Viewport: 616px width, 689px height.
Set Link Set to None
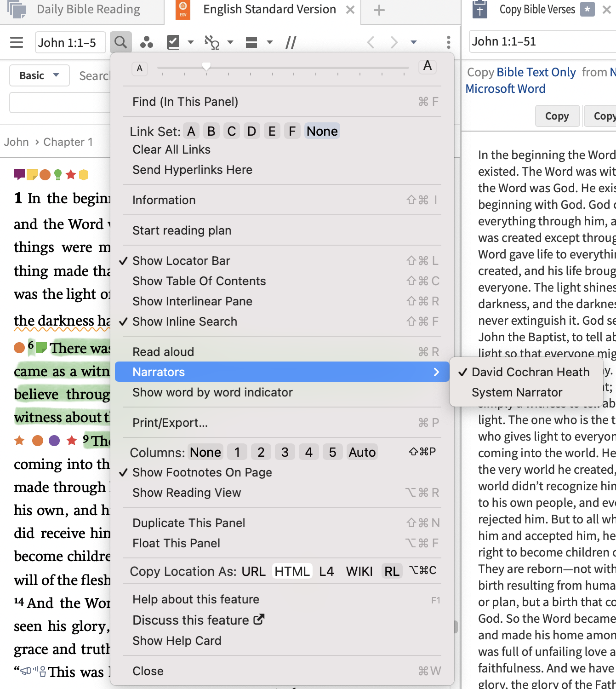(x=322, y=132)
